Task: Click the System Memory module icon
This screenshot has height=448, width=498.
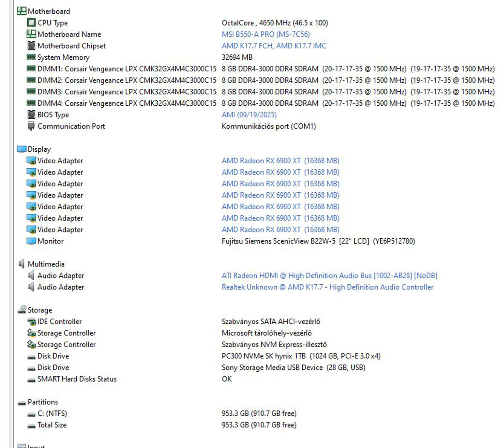Action: (31, 57)
